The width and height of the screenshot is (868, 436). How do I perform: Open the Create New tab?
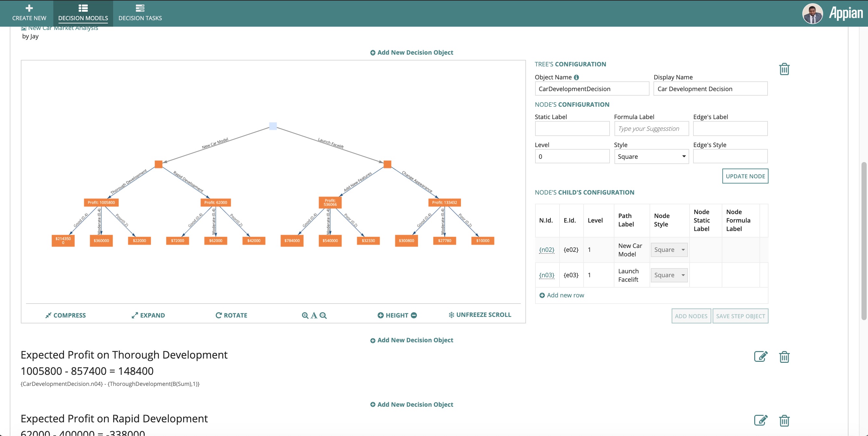tap(29, 12)
